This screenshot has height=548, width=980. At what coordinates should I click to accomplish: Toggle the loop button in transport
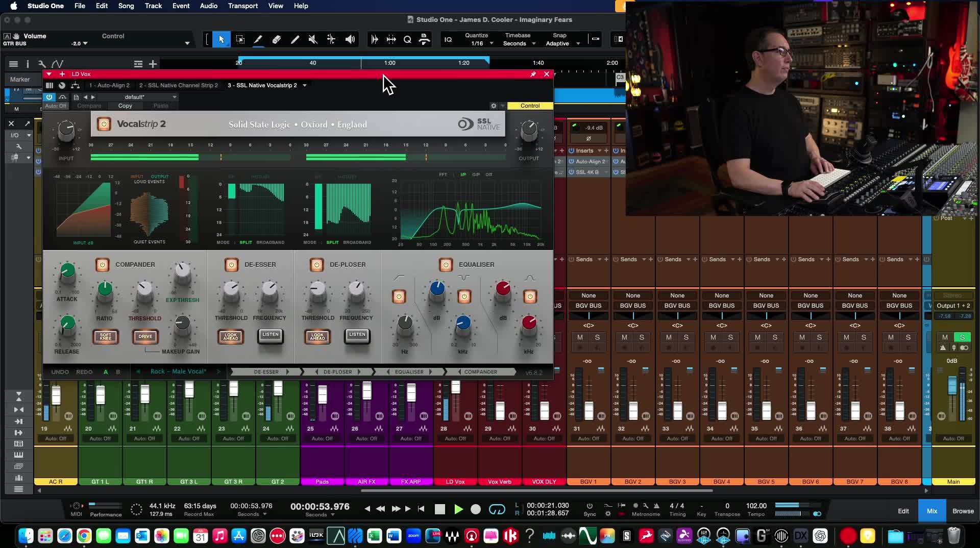click(497, 509)
